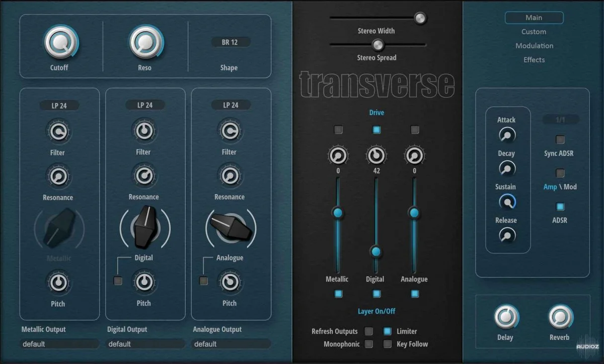The width and height of the screenshot is (604, 364).
Task: Open Digital Output default dropdown
Action: coord(146,344)
